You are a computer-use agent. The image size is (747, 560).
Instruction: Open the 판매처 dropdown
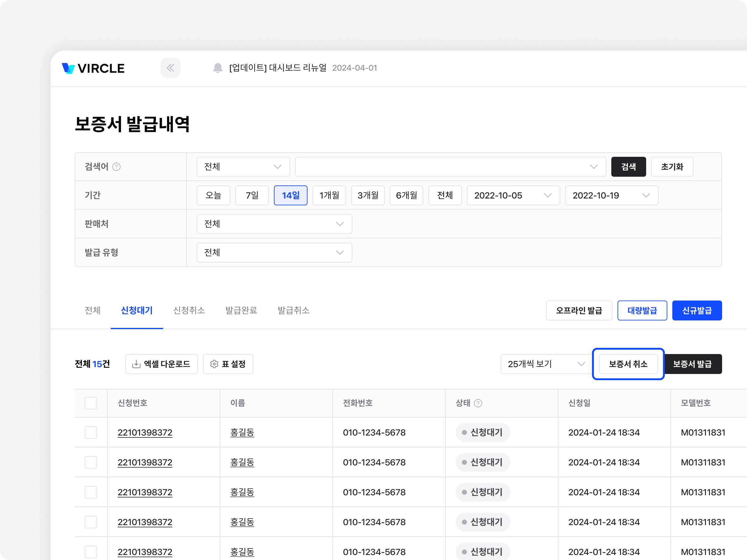point(274,224)
